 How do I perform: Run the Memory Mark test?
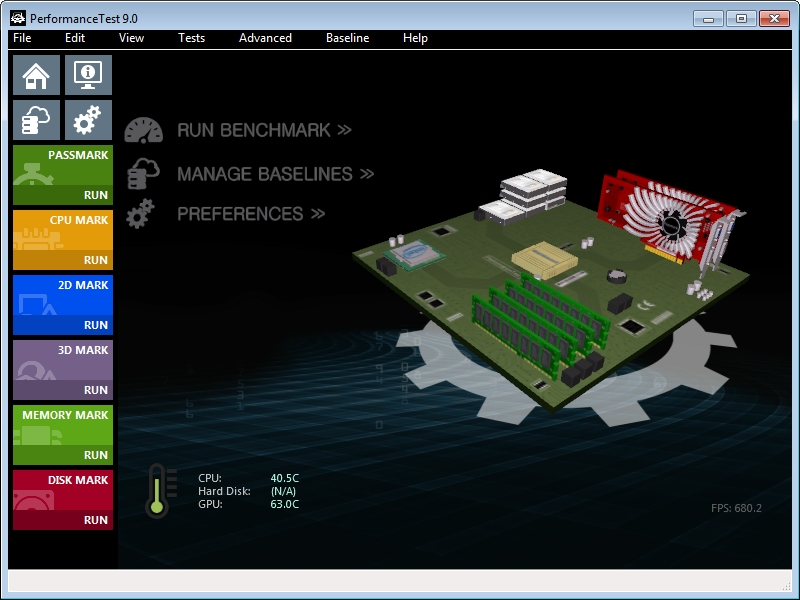pyautogui.click(x=95, y=455)
